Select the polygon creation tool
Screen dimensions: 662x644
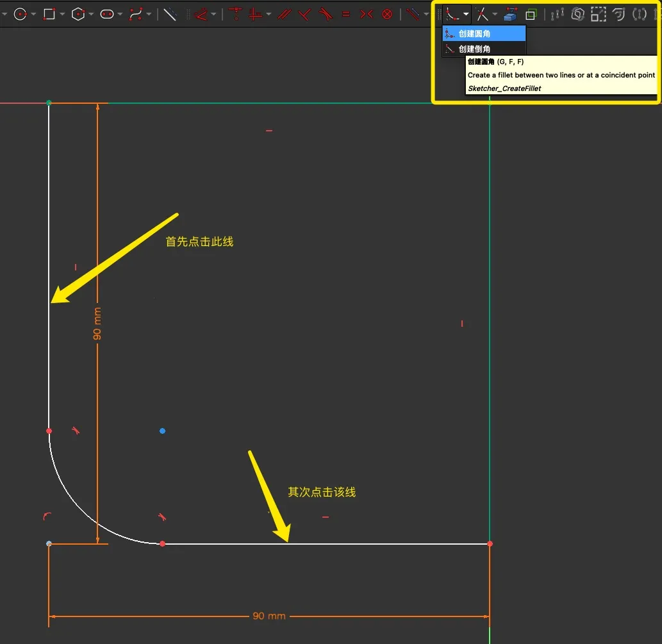click(x=78, y=13)
